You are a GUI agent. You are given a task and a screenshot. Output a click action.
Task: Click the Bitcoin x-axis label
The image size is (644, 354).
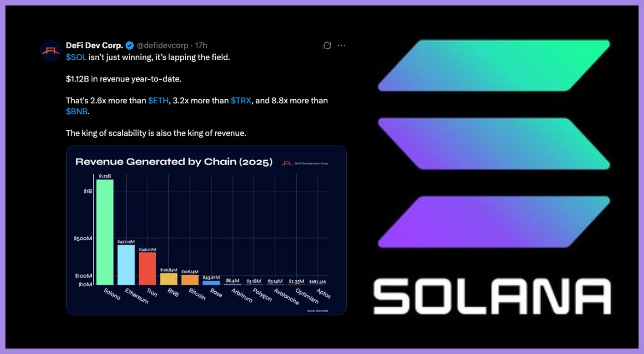point(197,293)
